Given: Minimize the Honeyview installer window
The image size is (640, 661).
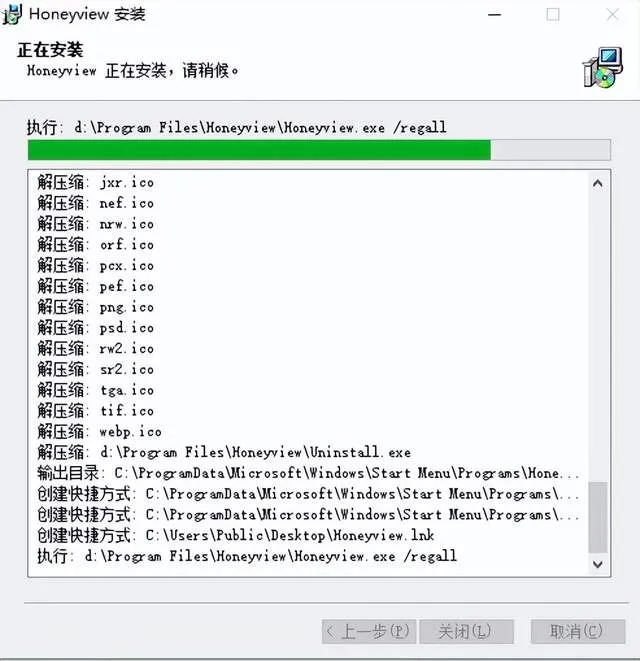Looking at the screenshot, I should [495, 15].
